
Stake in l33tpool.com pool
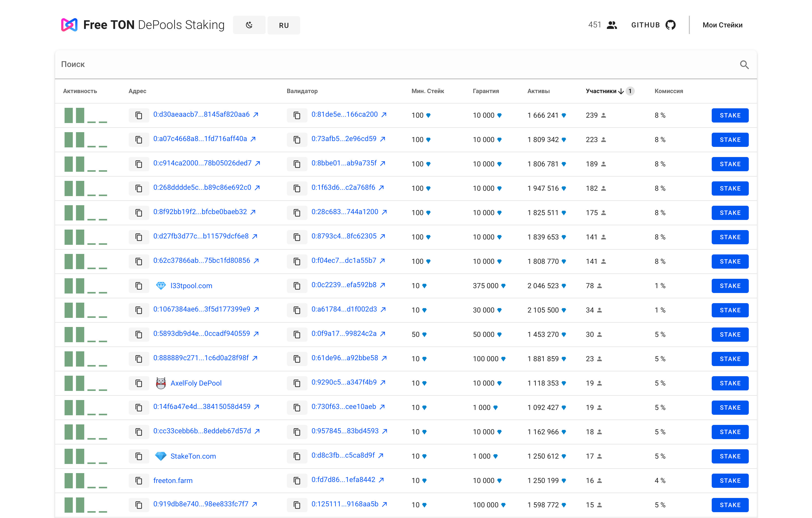[730, 286]
